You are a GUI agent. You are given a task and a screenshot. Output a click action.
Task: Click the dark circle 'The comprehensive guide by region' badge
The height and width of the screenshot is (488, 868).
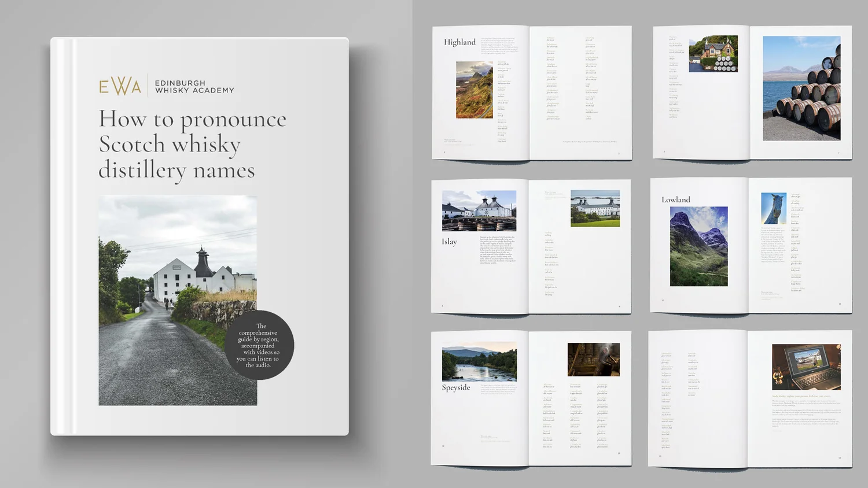coord(259,345)
